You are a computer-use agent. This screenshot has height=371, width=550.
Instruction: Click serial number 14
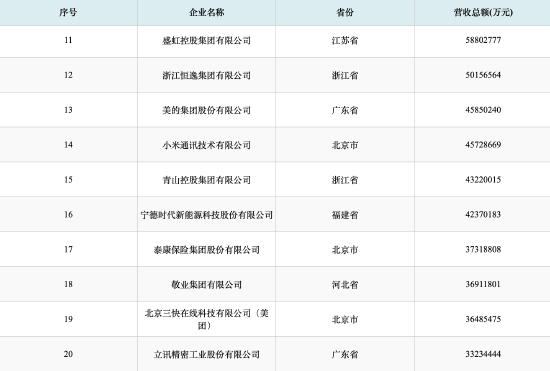tap(68, 144)
